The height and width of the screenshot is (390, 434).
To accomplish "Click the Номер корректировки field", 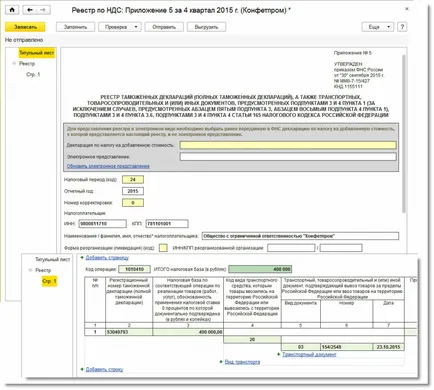I will [x=133, y=203].
